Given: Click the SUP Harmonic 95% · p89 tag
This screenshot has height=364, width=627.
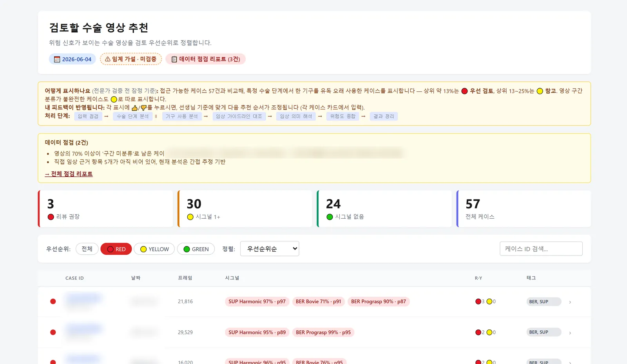Looking at the screenshot, I should coord(257,332).
